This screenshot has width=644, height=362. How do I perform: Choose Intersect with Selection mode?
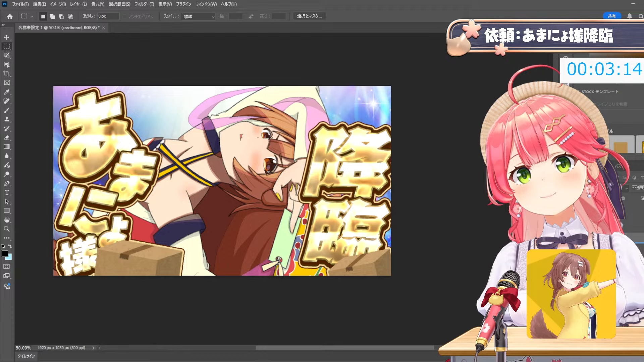tap(70, 16)
